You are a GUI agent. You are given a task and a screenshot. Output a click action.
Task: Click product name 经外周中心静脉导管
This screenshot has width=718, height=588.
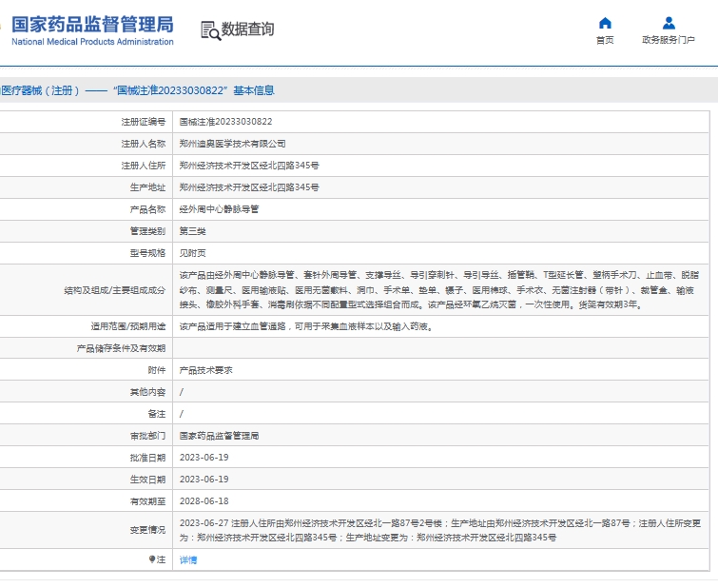click(220, 209)
